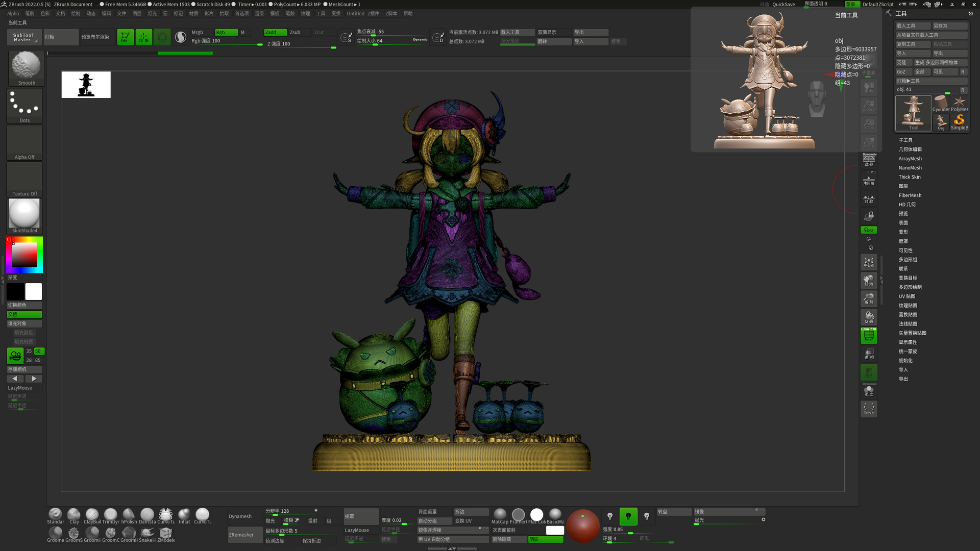Select the white secondary color swatch
Screen dimensions: 980x551
(34, 292)
